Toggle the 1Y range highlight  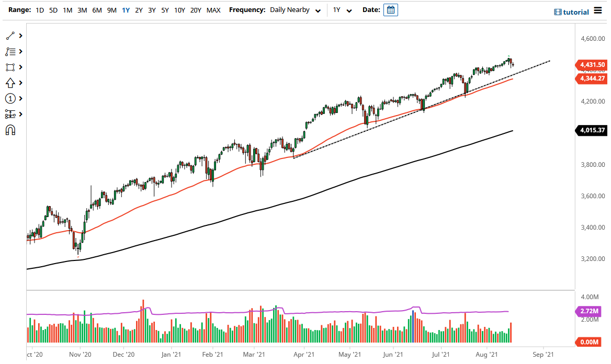tap(126, 9)
